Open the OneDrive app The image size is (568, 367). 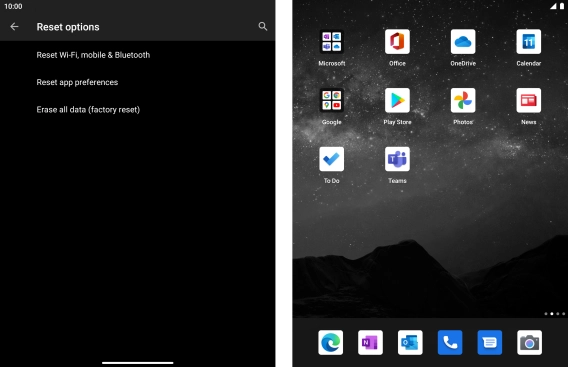pyautogui.click(x=463, y=42)
